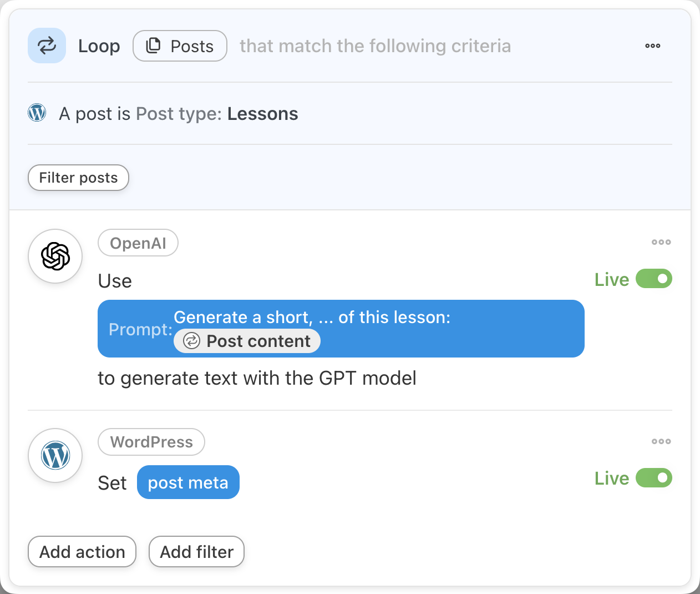The width and height of the screenshot is (700, 594).
Task: Click the loop token icon in Post content
Action: coord(191,341)
